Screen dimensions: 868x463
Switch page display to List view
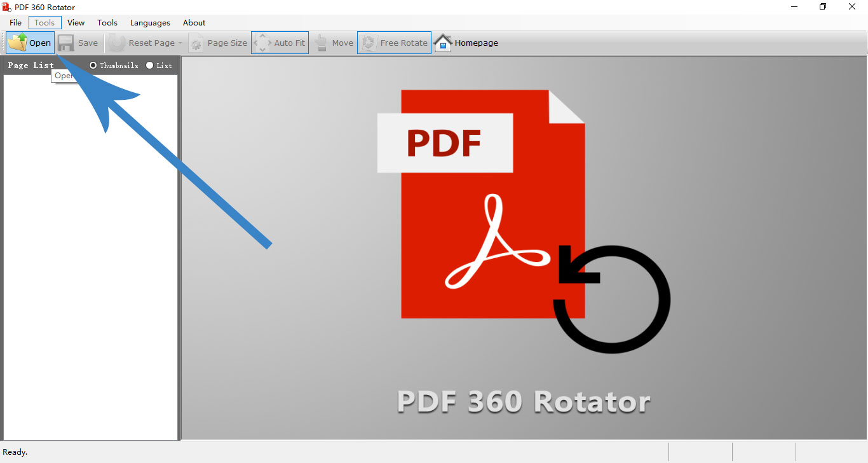point(150,65)
